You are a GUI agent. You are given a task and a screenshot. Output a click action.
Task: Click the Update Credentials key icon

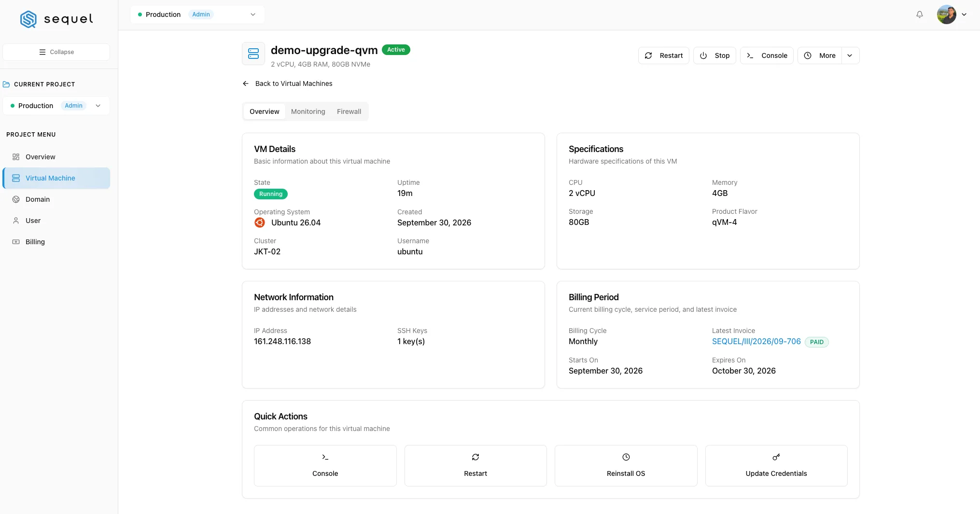776,457
